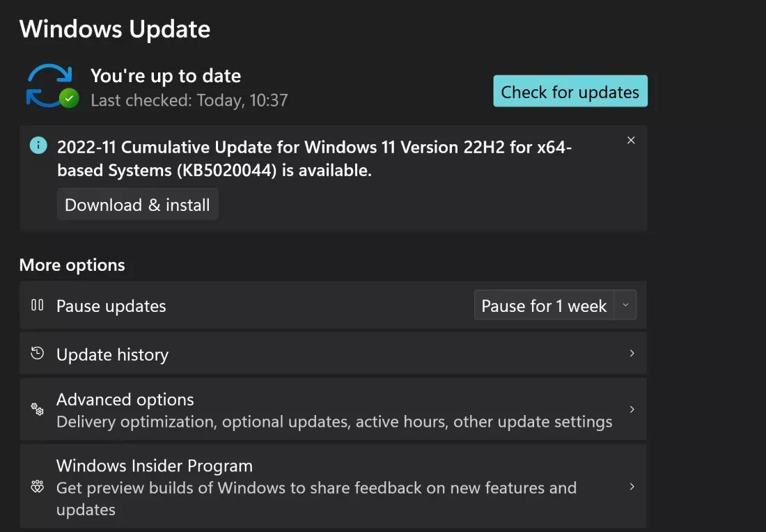Download & install the cumulative update

pyautogui.click(x=137, y=204)
